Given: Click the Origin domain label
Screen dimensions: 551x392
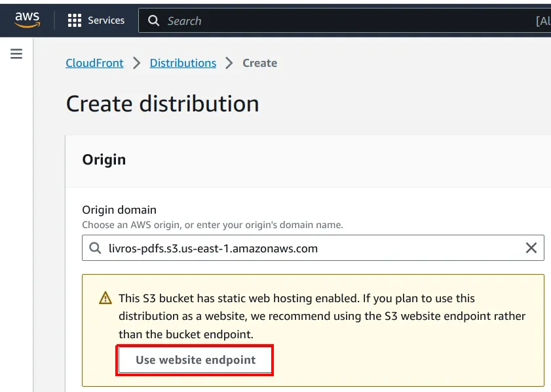Looking at the screenshot, I should 119,210.
